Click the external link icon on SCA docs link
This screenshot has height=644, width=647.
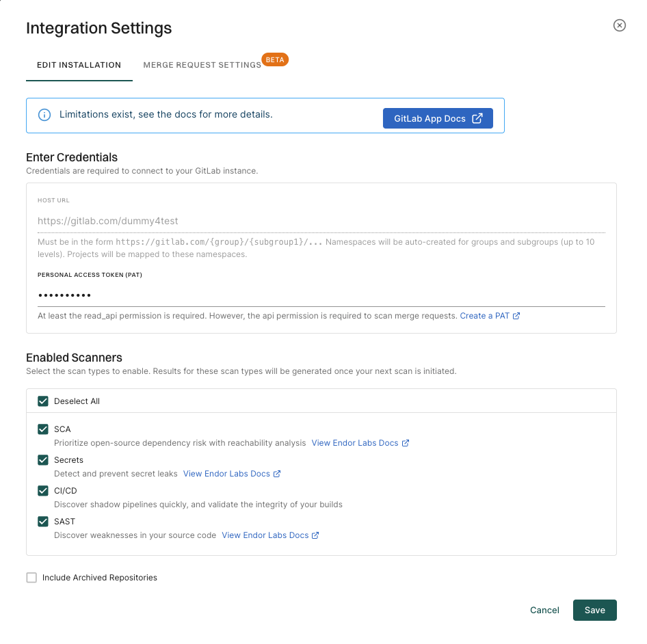(x=407, y=442)
